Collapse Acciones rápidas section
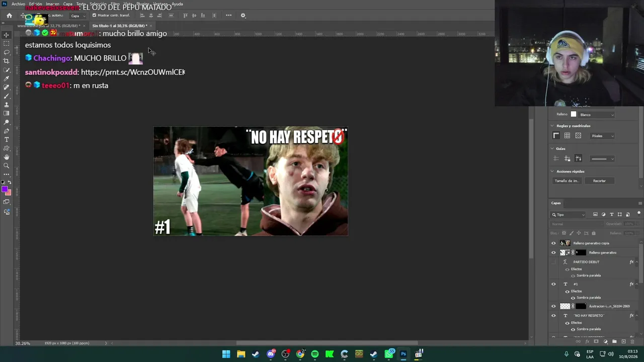This screenshot has width=644, height=362. pos(552,171)
